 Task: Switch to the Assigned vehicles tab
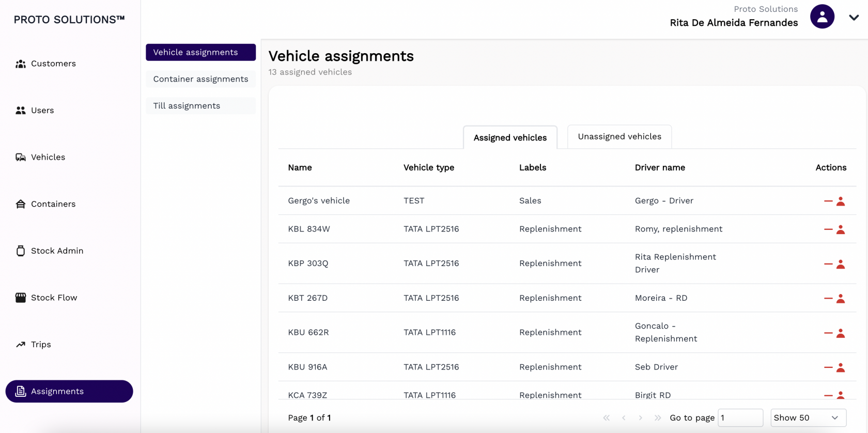pyautogui.click(x=510, y=137)
